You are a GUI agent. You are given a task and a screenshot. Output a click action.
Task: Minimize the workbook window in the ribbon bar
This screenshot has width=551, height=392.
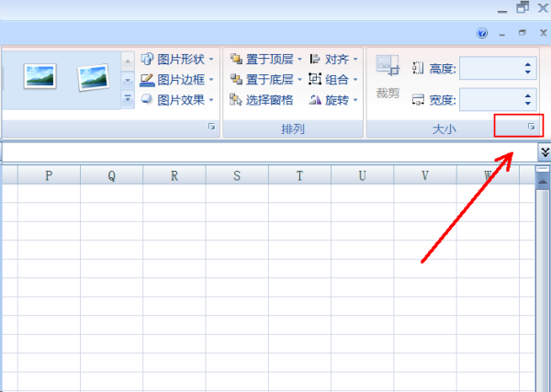(502, 34)
